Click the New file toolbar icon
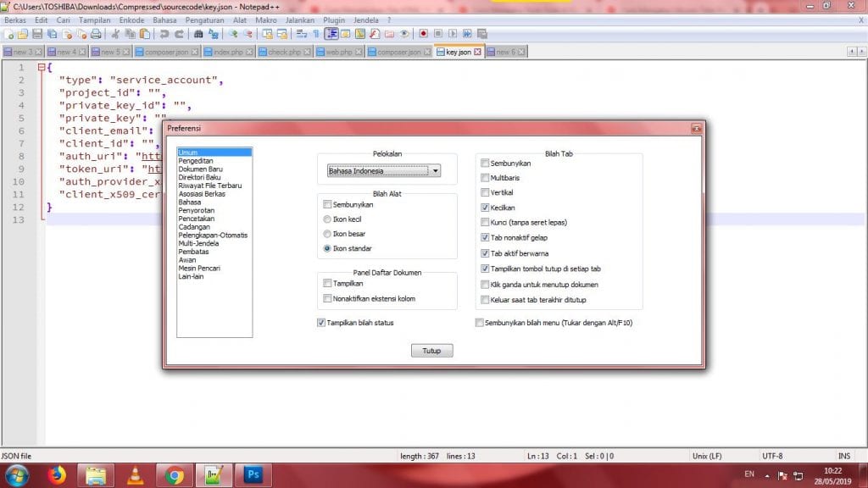Screen dimensions: 868x488 point(8,34)
